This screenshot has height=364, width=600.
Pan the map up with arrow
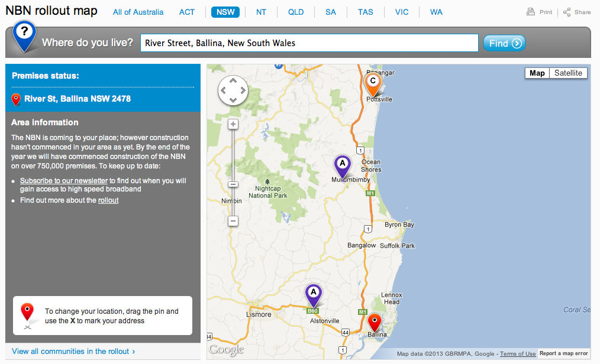[x=233, y=80]
